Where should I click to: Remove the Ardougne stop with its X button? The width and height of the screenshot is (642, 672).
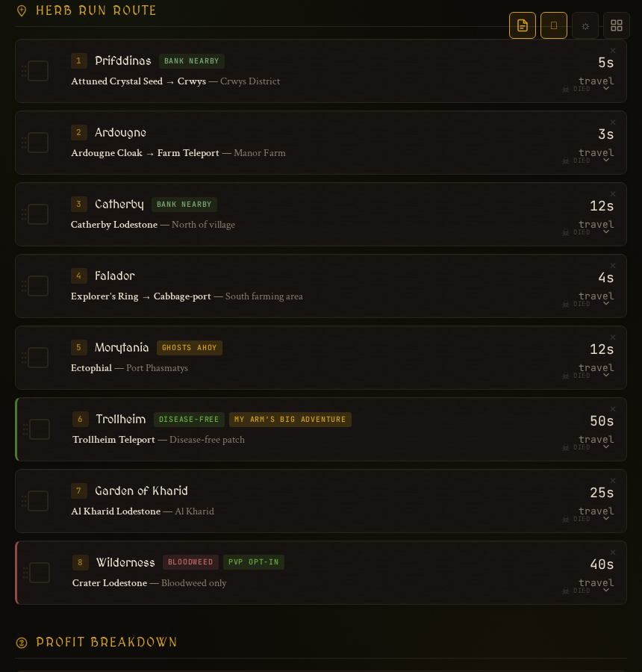pos(612,122)
